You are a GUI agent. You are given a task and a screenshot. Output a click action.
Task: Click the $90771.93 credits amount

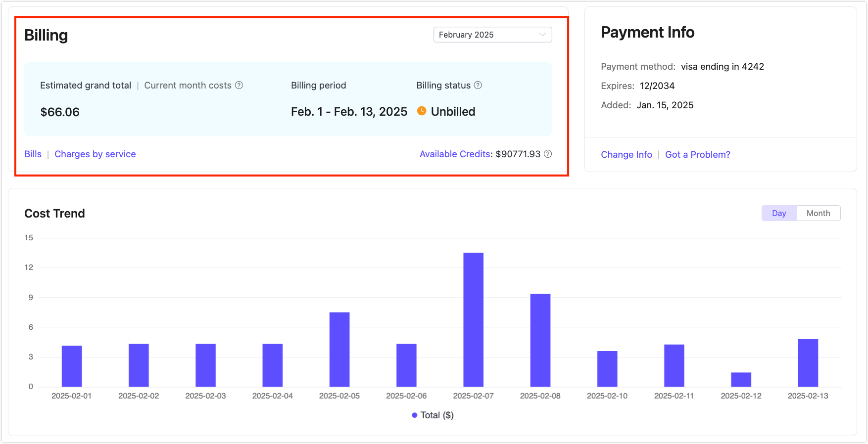(x=518, y=154)
